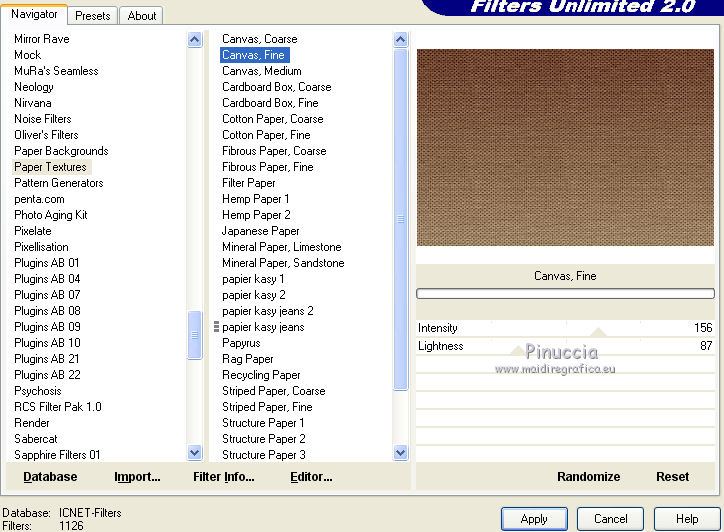Viewport: 724px width, 532px height.
Task: Select Cardboard Box, Coarse filter
Action: click(x=277, y=87)
